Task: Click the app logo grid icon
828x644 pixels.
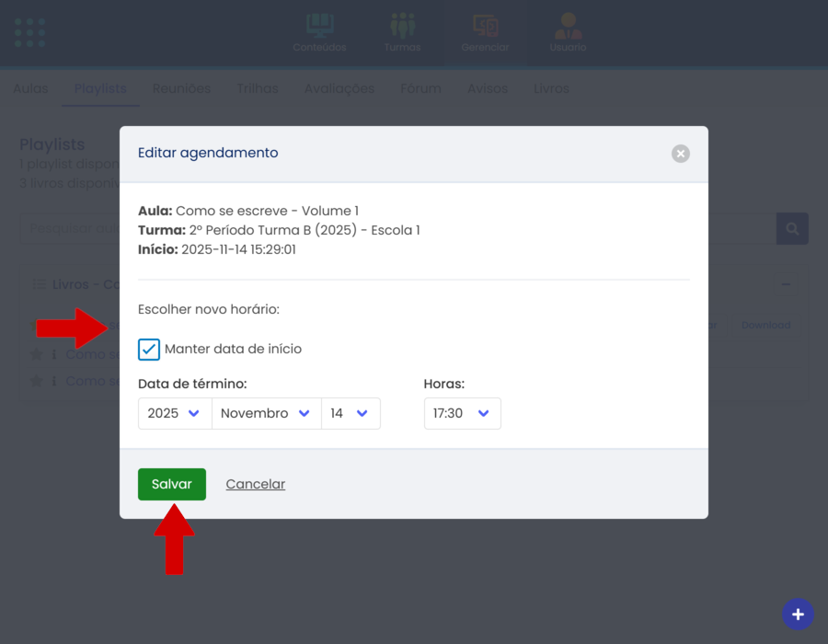Action: pyautogui.click(x=29, y=32)
